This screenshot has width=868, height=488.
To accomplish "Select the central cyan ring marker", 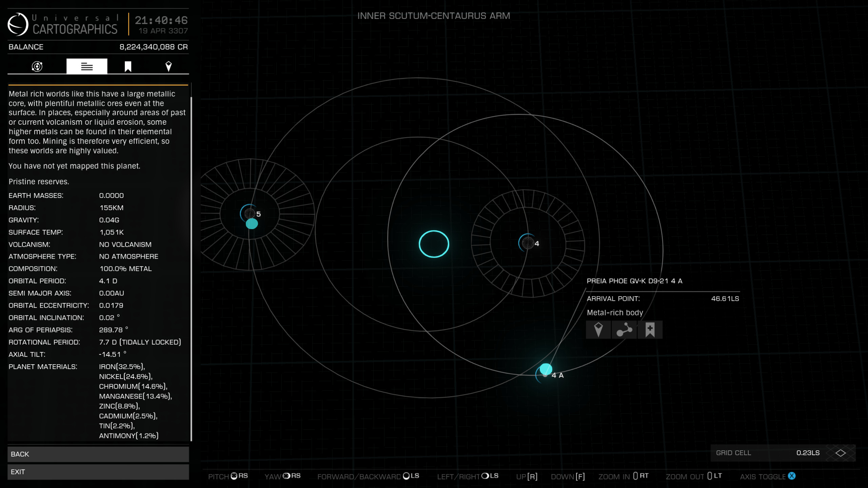I will pos(434,244).
